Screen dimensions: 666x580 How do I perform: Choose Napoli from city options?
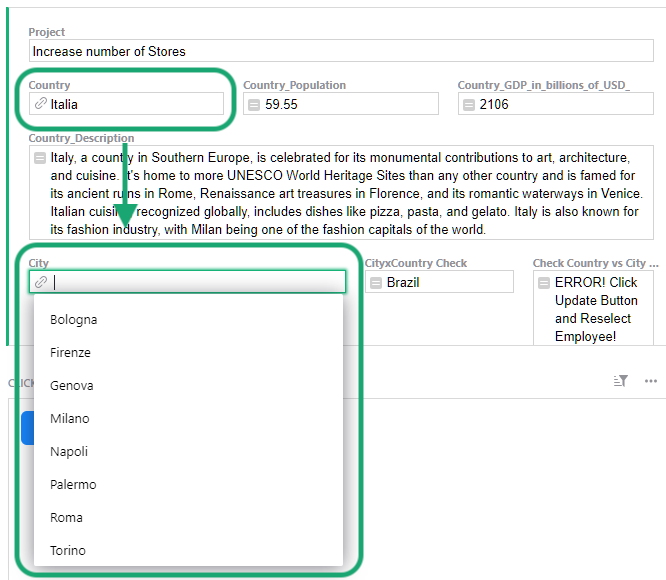tap(69, 452)
